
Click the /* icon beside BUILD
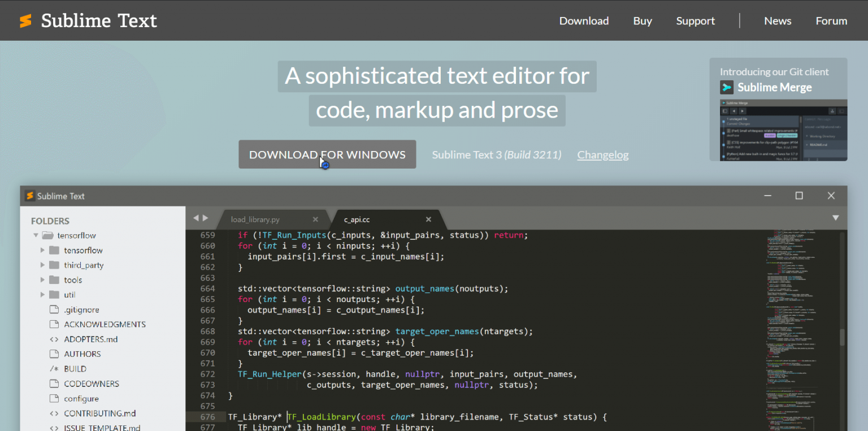[x=54, y=368]
